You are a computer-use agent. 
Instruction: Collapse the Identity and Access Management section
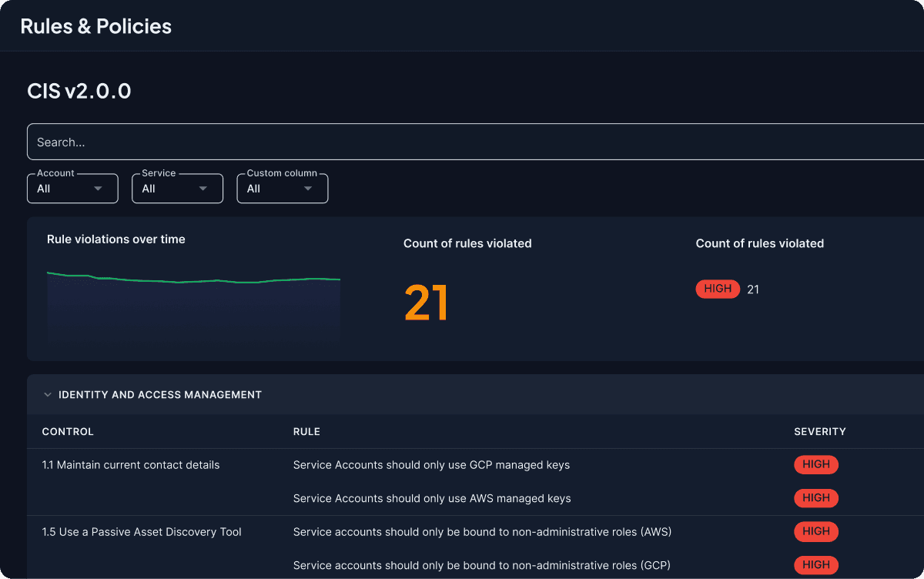[48, 395]
